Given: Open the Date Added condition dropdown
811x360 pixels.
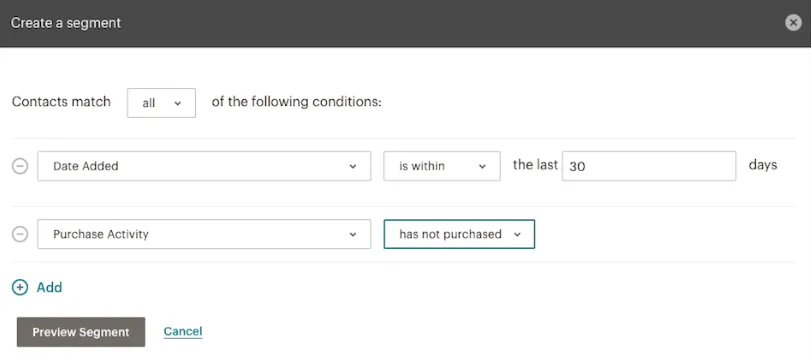Looking at the screenshot, I should [x=204, y=166].
